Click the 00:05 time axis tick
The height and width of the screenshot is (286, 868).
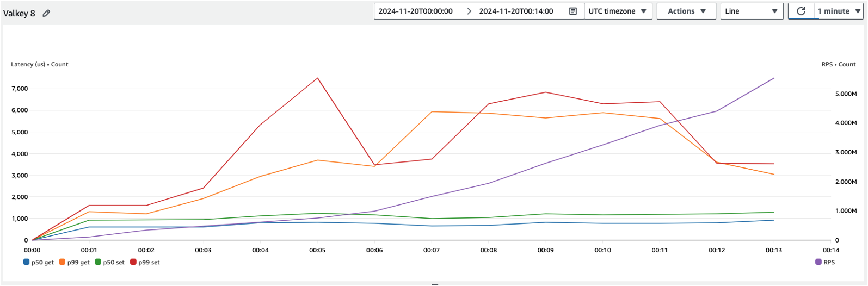317,250
